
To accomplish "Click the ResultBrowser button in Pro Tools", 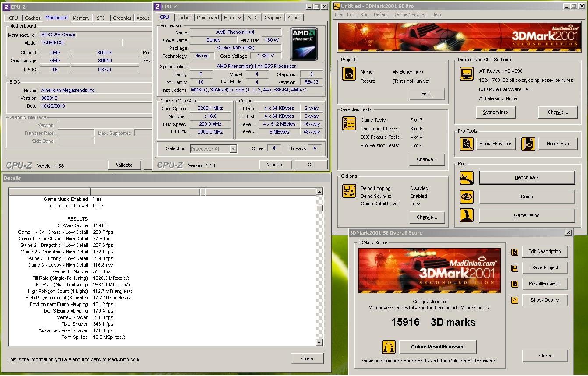I will tap(496, 144).
